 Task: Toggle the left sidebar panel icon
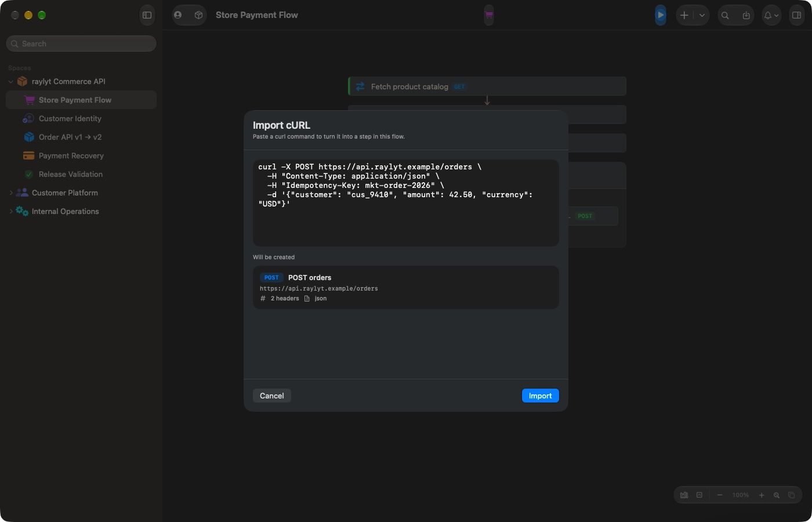[x=147, y=15]
